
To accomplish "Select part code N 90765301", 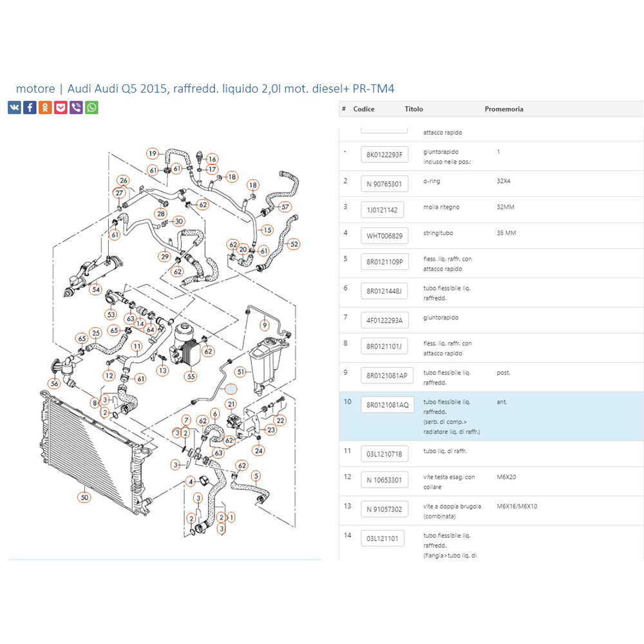I will [x=384, y=184].
